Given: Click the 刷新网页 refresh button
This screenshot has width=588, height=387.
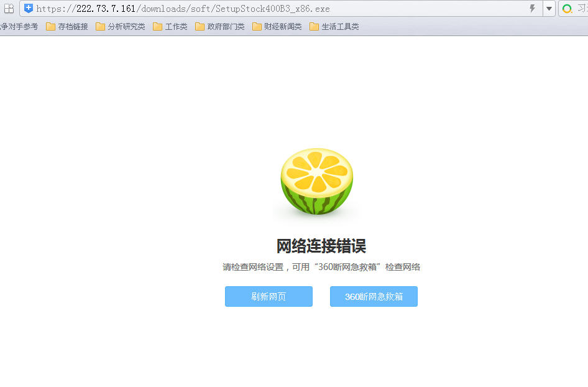Looking at the screenshot, I should (269, 297).
